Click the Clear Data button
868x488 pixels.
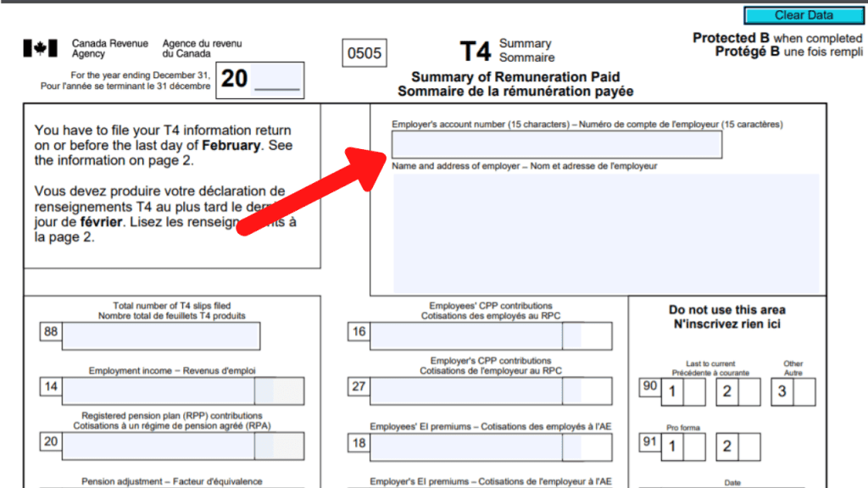(x=804, y=15)
